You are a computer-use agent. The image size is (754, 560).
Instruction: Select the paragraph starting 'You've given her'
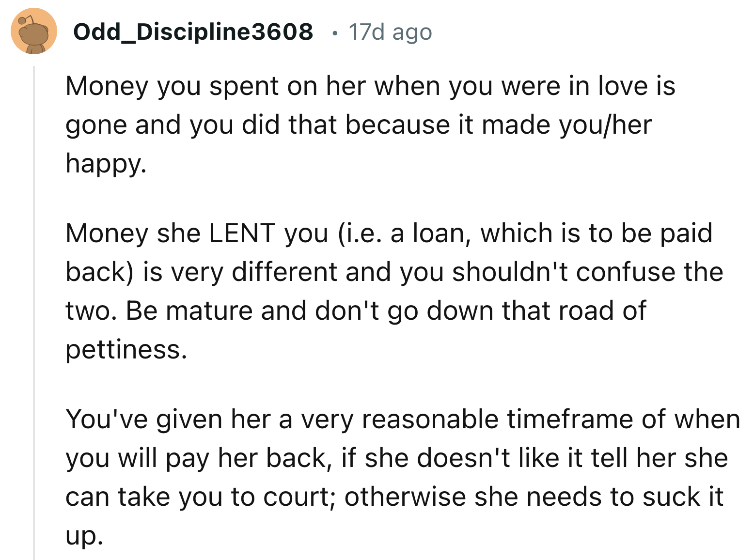coord(403,477)
